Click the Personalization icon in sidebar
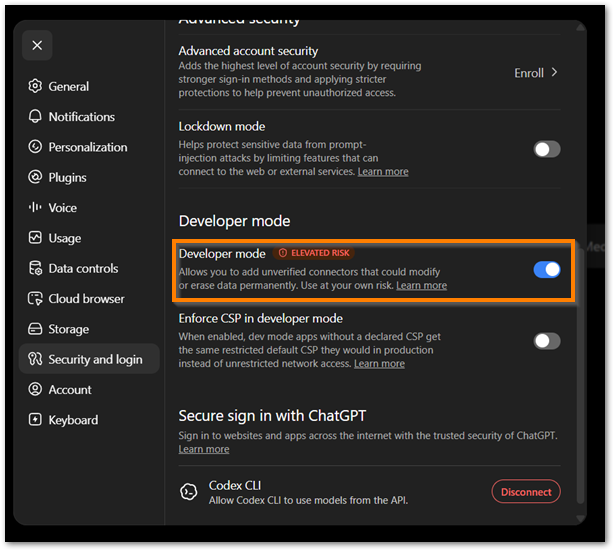 35,147
